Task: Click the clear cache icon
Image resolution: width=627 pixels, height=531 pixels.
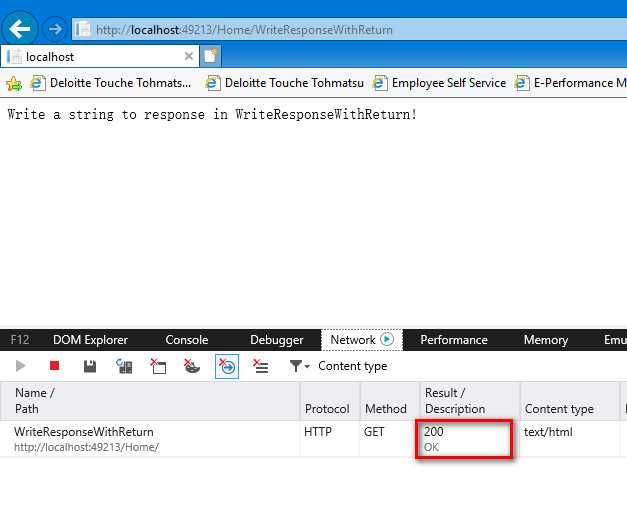Action: point(158,366)
